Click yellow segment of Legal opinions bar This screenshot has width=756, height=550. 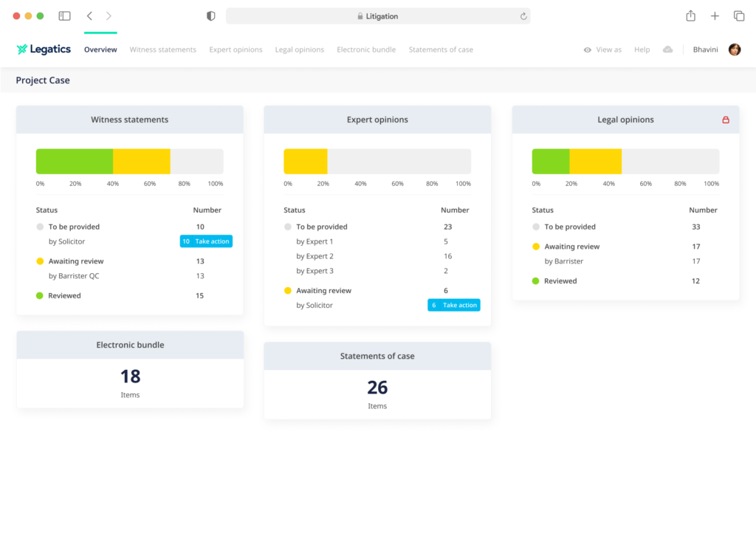pos(596,162)
